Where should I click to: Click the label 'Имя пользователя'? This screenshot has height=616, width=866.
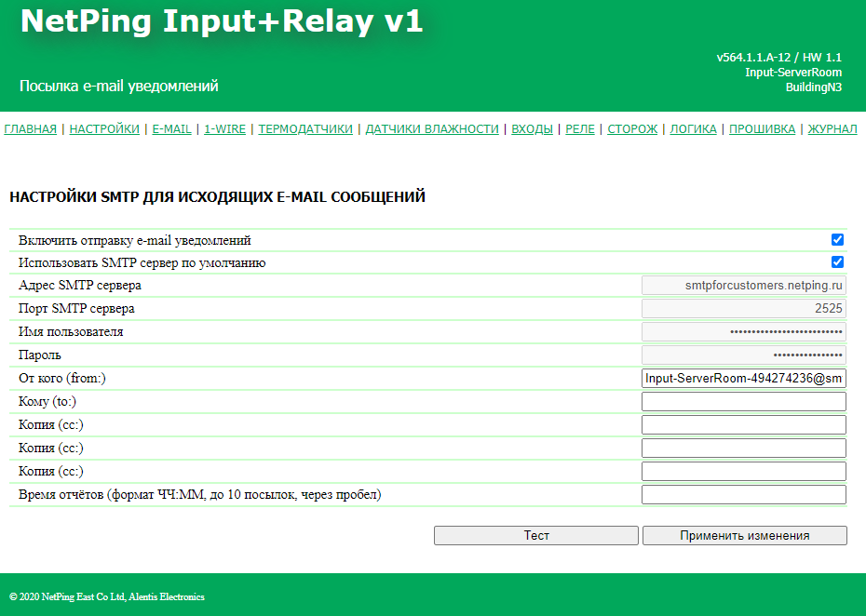(x=71, y=332)
